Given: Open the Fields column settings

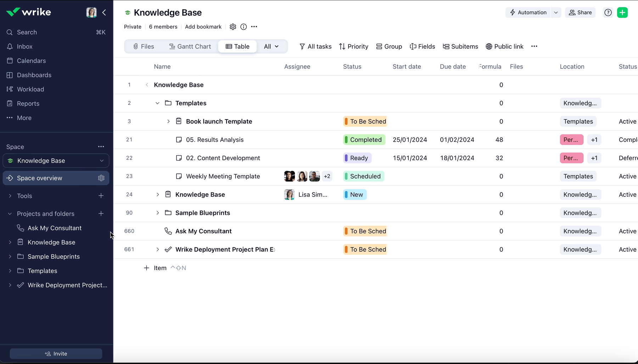Looking at the screenshot, I should (x=422, y=46).
